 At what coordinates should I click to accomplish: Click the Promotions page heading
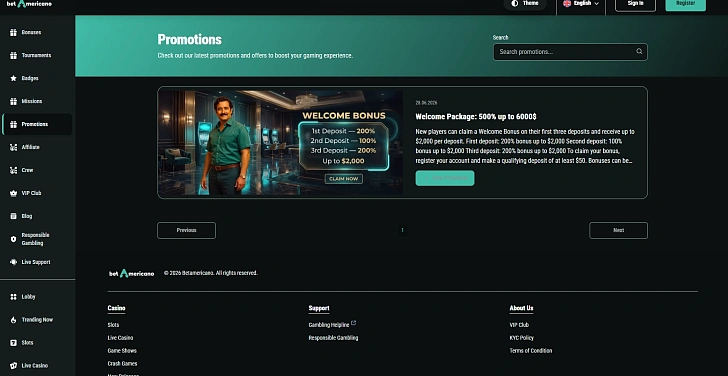click(189, 39)
